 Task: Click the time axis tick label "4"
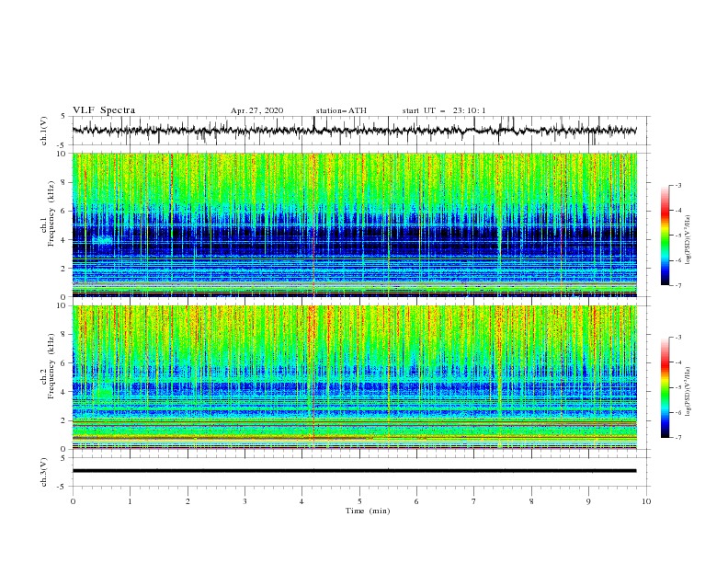(301, 501)
